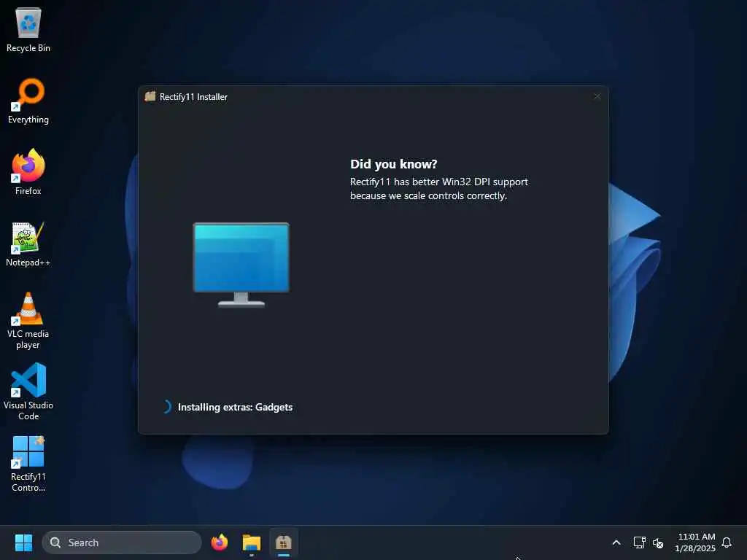
Task: Select the VLC media player desktop shortcut
Action: (x=28, y=321)
